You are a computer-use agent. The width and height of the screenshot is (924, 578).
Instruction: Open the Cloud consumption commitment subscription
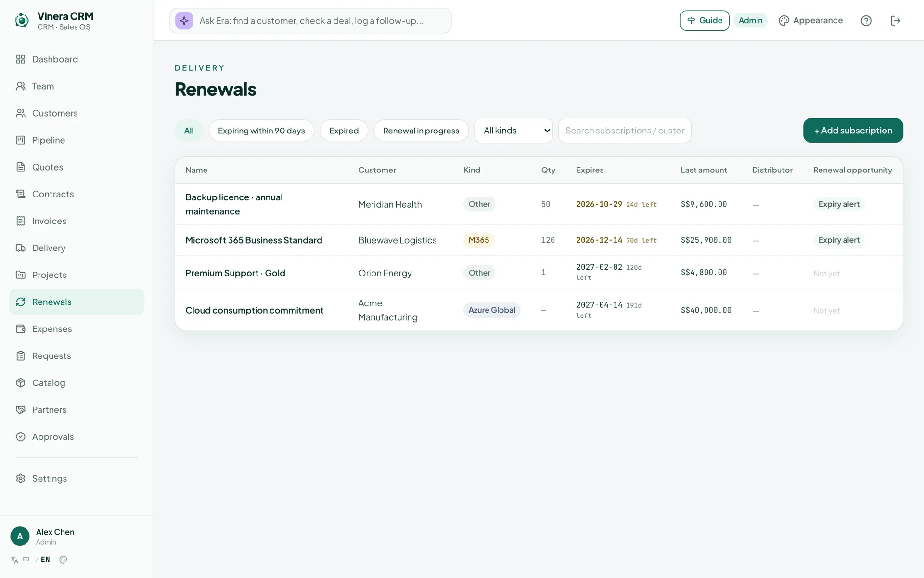[254, 310]
